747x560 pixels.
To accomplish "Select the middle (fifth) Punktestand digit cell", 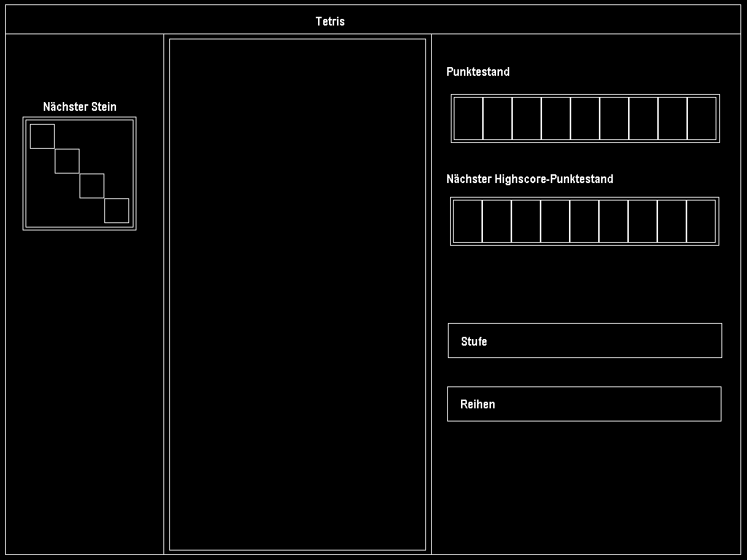I will [585, 118].
